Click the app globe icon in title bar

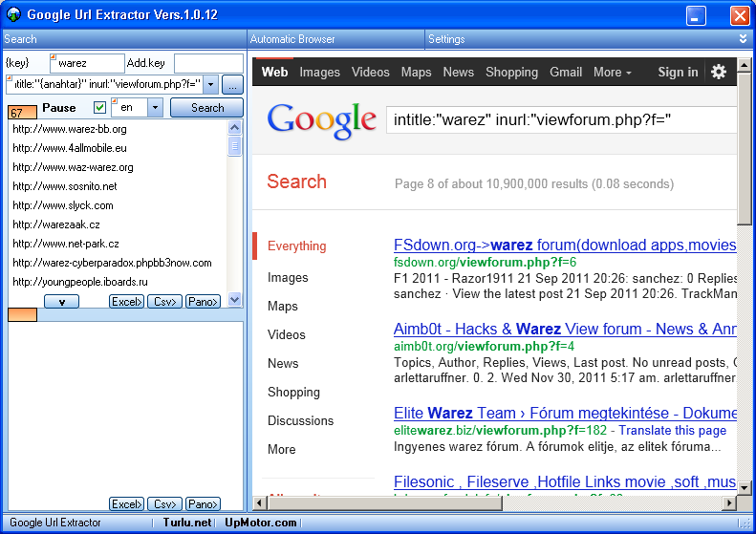point(13,14)
